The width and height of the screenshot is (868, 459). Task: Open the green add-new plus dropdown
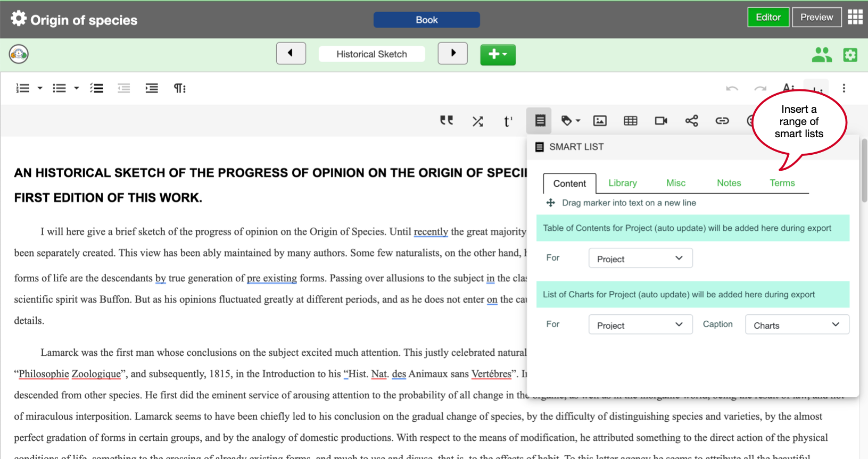(498, 54)
